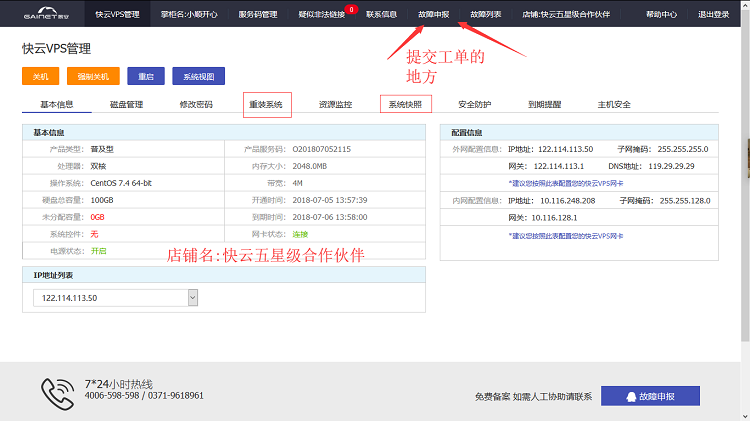Click the product type value 普及型

(102, 149)
